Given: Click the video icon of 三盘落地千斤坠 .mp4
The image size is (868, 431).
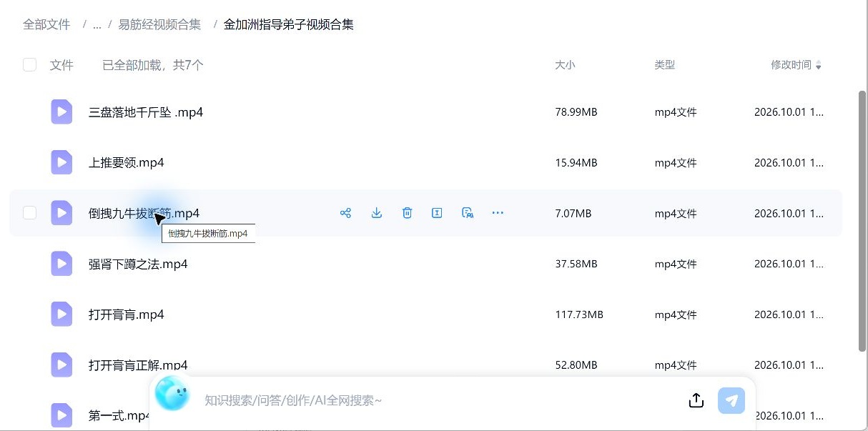Looking at the screenshot, I should pos(61,112).
